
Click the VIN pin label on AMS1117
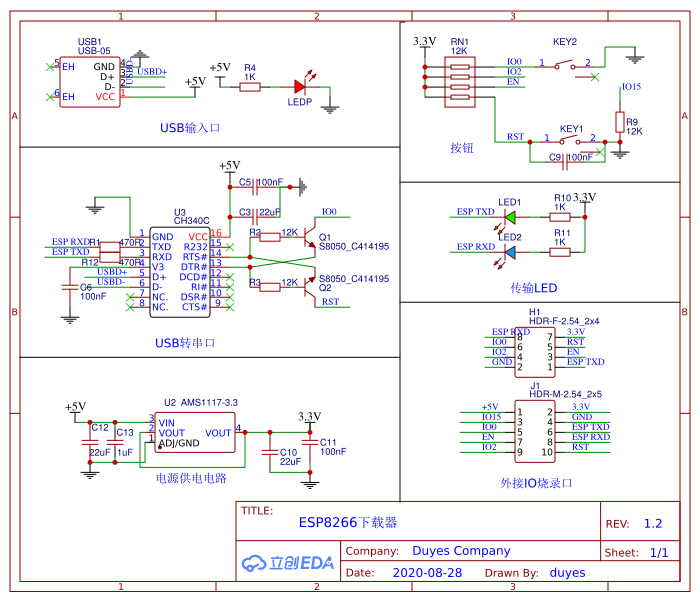167,423
